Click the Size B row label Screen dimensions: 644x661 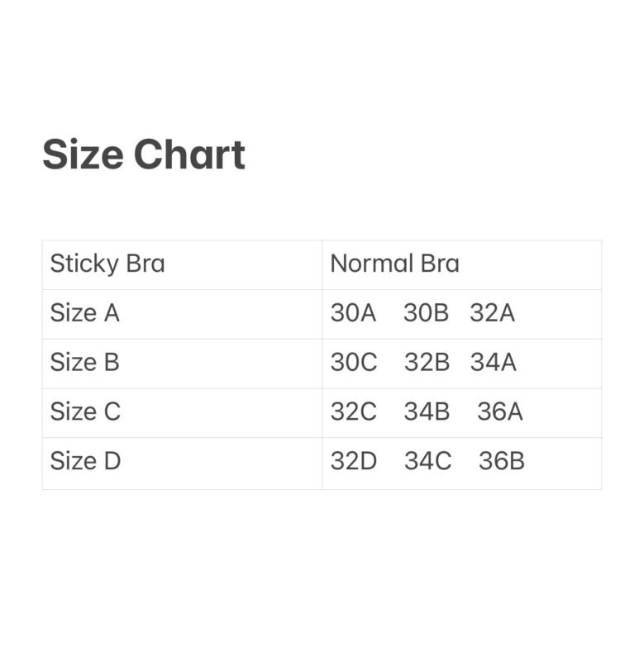(x=85, y=362)
